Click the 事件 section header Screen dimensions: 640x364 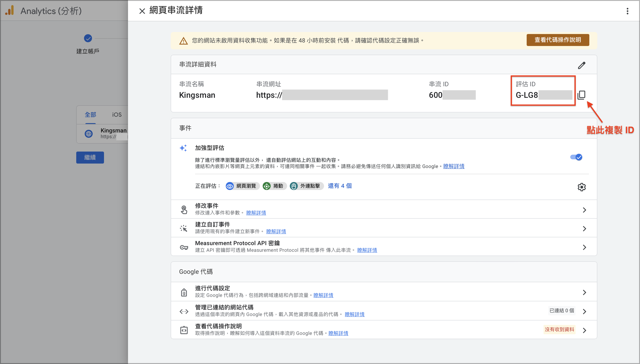185,128
